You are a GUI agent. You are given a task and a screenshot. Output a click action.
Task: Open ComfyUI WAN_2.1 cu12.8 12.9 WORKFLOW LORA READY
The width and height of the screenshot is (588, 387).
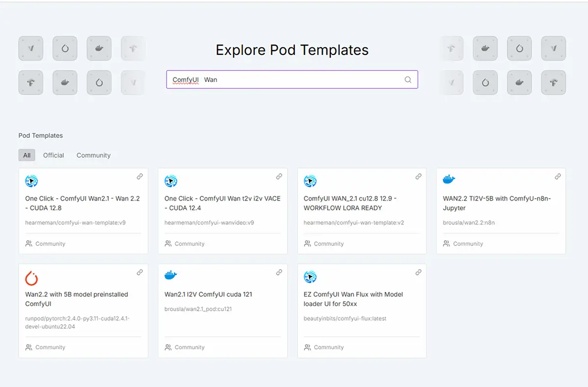(x=350, y=203)
